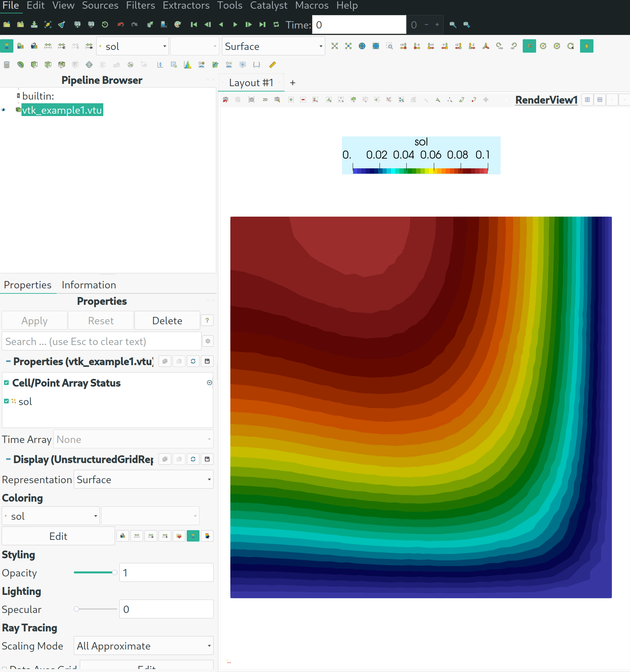Click the Play animation button

click(x=235, y=25)
